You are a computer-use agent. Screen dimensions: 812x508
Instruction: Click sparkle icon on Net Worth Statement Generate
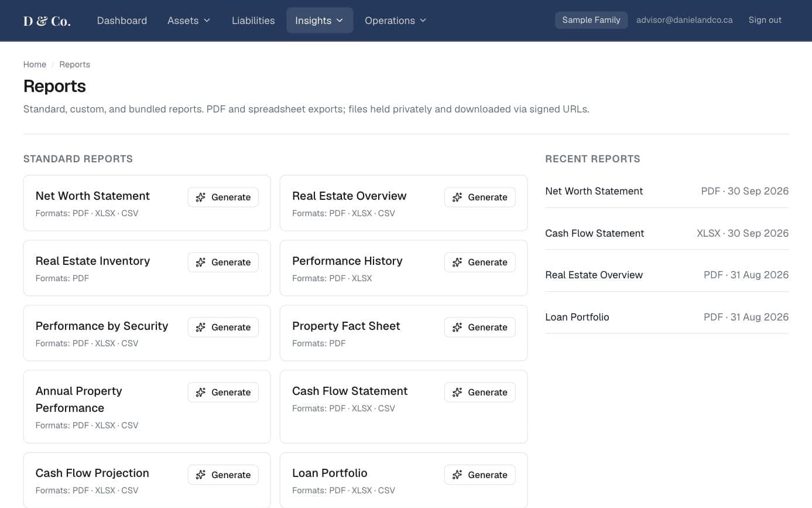pos(201,197)
